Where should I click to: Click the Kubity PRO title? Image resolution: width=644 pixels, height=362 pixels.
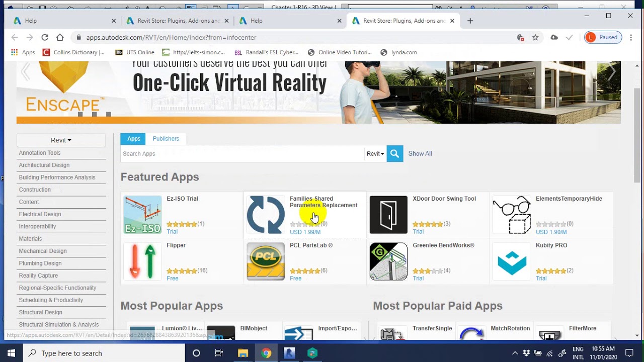tap(551, 245)
